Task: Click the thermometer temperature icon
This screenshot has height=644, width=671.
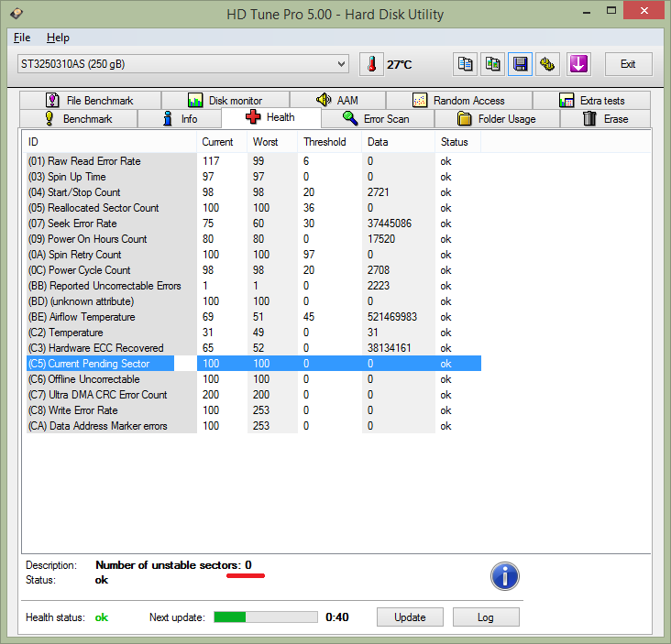Action: point(371,64)
